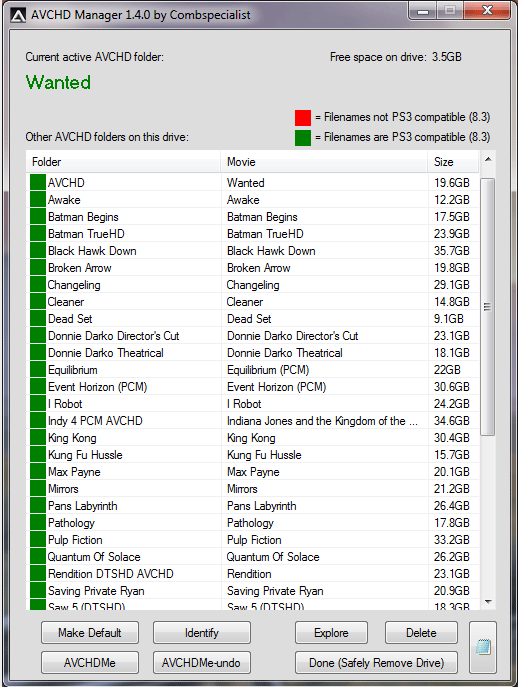The width and height of the screenshot is (518, 687).
Task: Click the Make Default button
Action: [x=90, y=633]
